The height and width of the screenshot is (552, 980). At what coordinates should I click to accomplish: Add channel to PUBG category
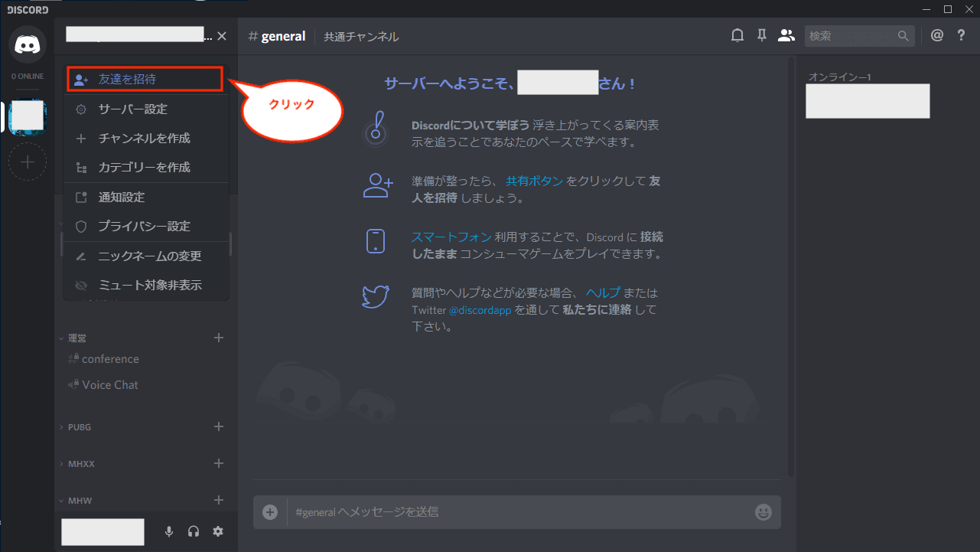point(219,426)
